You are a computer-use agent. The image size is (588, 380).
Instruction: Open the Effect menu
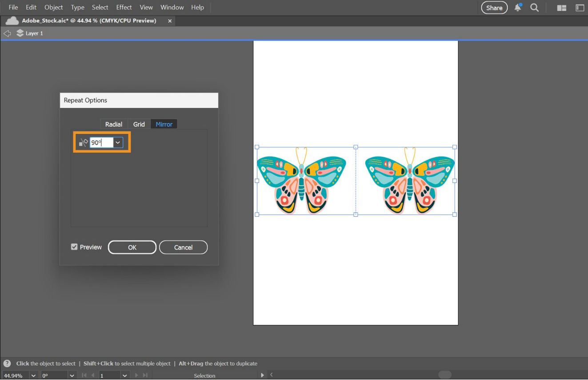pyautogui.click(x=124, y=7)
